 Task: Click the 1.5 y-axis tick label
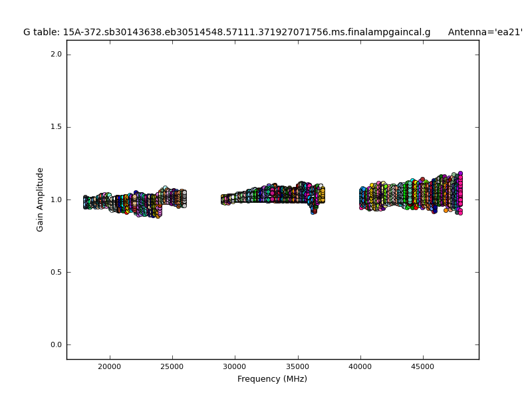tap(57, 127)
